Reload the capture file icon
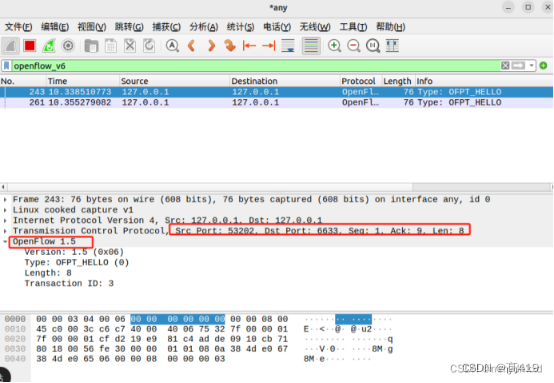 149,46
